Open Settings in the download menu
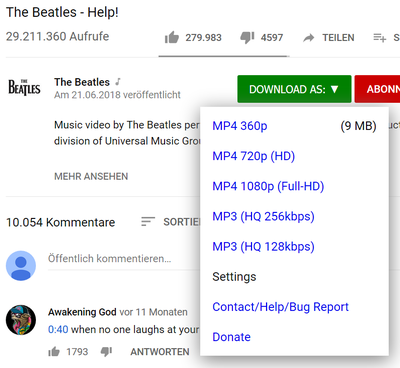Image resolution: width=400 pixels, height=368 pixels. point(234,277)
